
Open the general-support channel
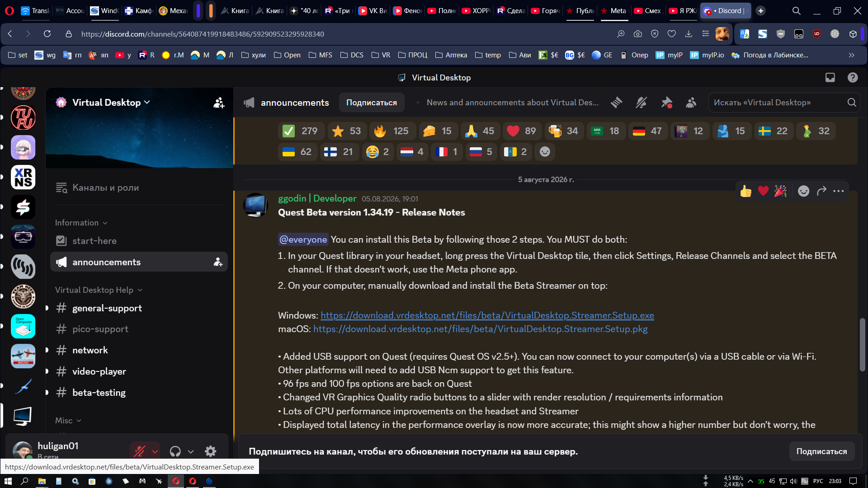coord(139,308)
